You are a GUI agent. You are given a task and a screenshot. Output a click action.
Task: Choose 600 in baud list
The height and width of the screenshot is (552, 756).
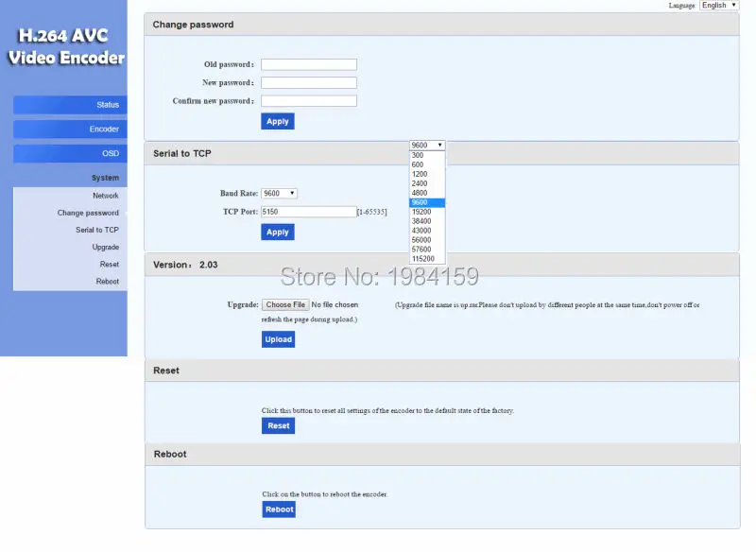tap(427, 164)
